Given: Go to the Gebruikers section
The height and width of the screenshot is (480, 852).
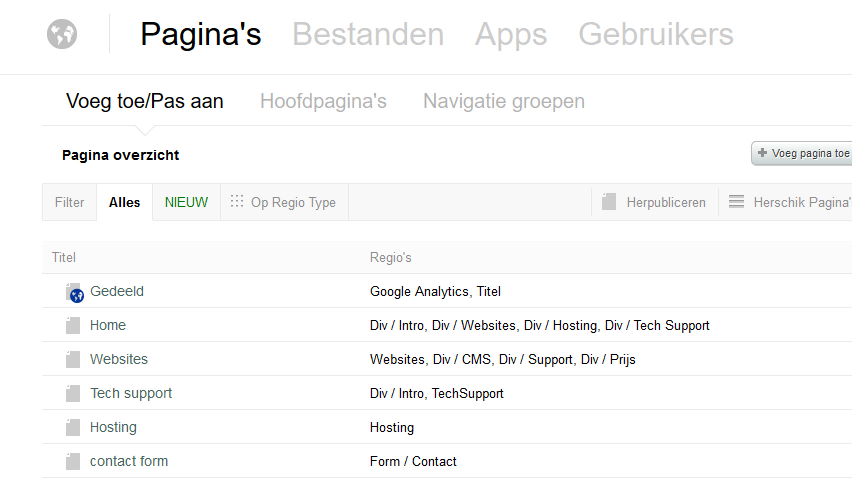Looking at the screenshot, I should pyautogui.click(x=655, y=35).
